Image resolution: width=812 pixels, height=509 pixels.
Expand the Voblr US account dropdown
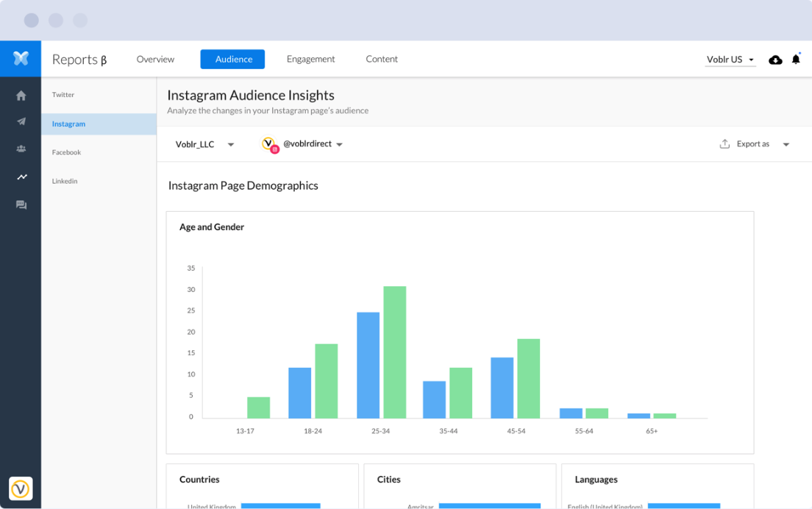point(730,60)
